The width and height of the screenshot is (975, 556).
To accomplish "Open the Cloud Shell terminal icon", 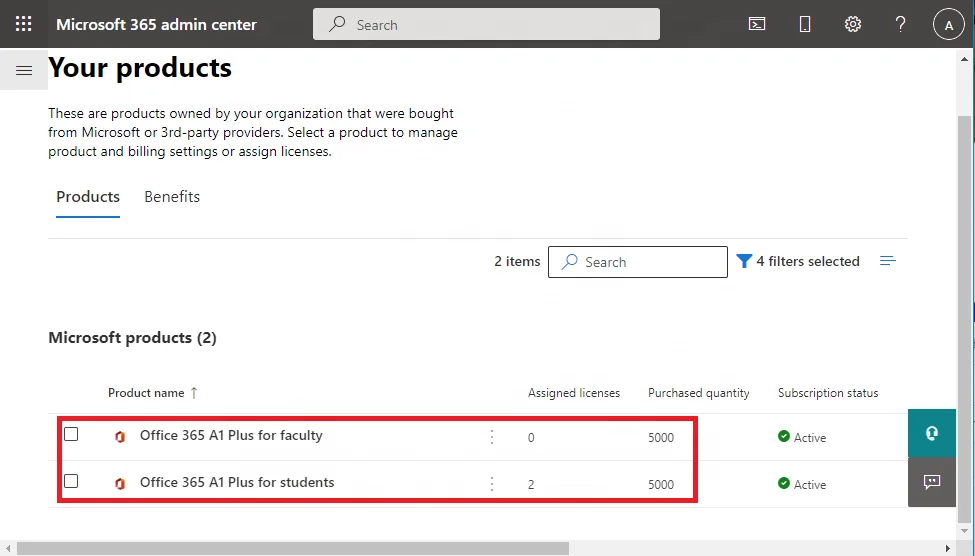I will [757, 24].
